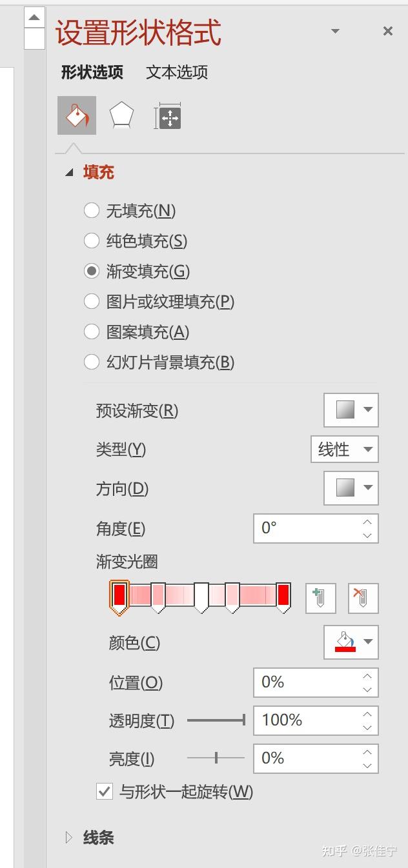Viewport: 408px width, 868px height.
Task: Select the 无填充 radio option
Action: [x=92, y=210]
